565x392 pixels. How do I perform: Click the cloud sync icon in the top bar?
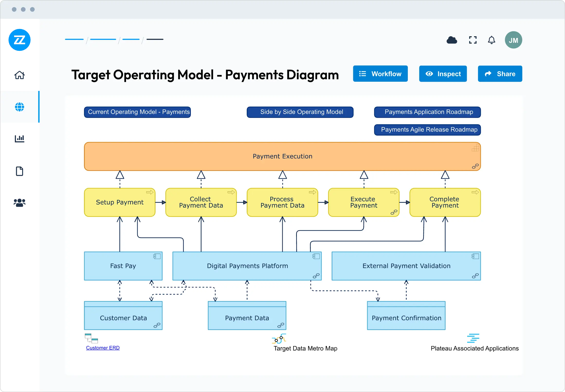tap(452, 40)
